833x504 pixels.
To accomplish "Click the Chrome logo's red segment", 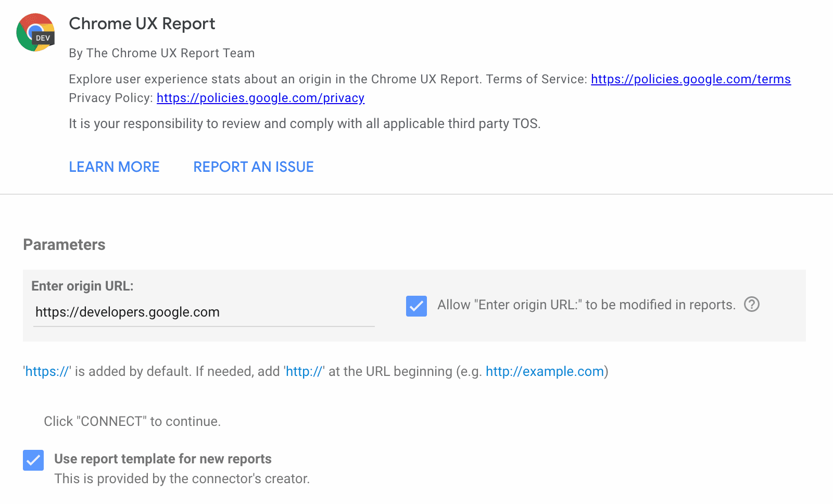I will coord(35,18).
